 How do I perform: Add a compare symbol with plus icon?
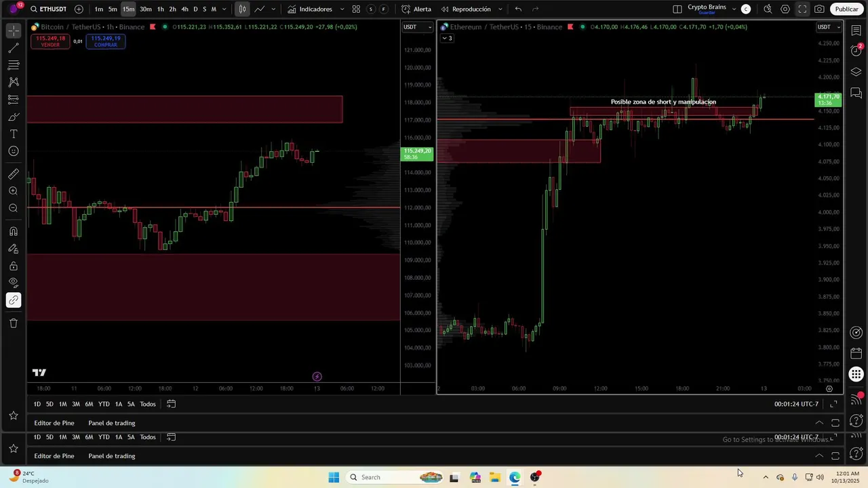79,9
